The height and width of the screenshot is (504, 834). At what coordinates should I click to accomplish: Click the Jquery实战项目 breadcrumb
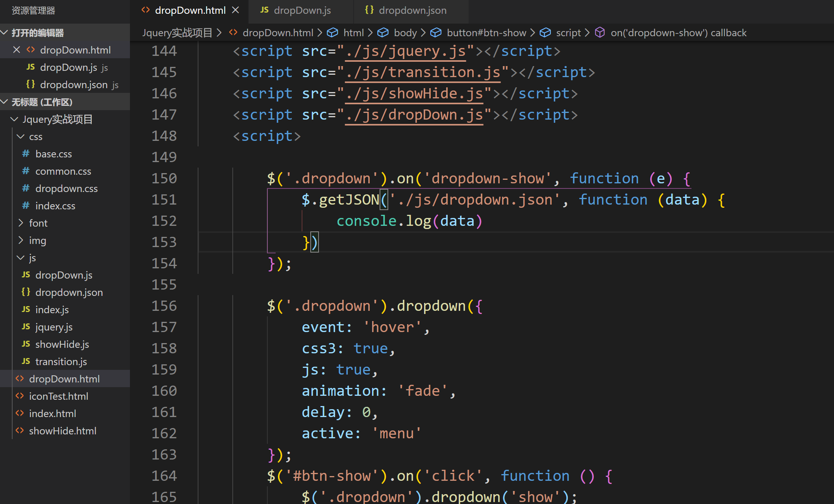click(177, 33)
